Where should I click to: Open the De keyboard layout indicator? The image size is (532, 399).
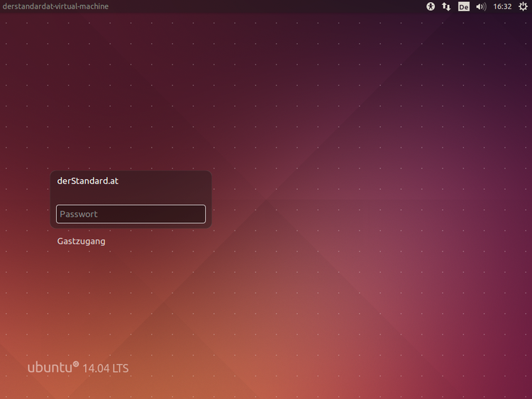click(464, 6)
